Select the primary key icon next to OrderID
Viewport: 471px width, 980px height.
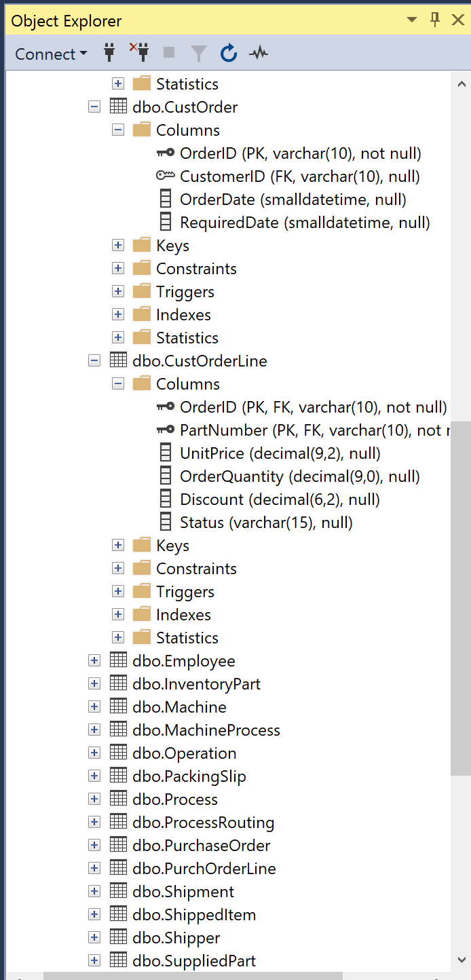coord(165,153)
